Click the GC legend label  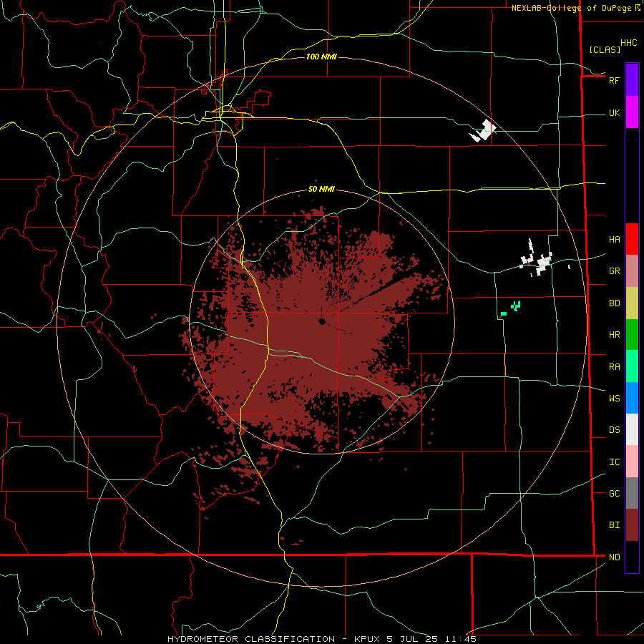click(614, 494)
